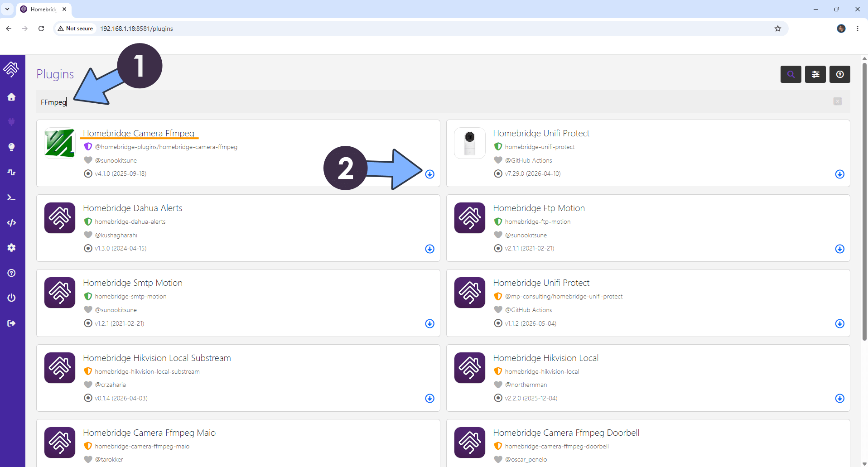The image size is (868, 467).
Task: Install Homebridge Dahua Alerts plugin
Action: click(x=430, y=249)
